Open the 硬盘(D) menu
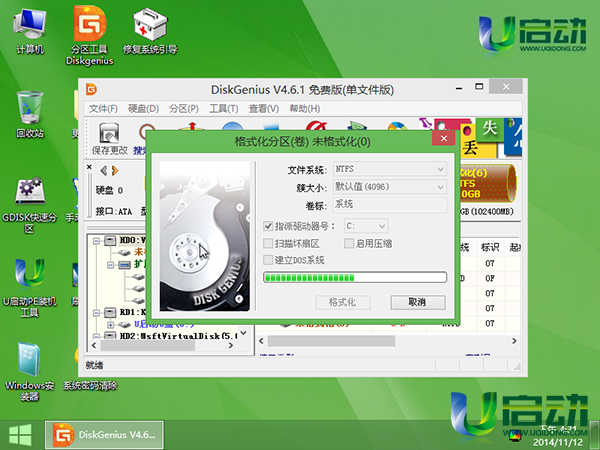 tap(143, 109)
